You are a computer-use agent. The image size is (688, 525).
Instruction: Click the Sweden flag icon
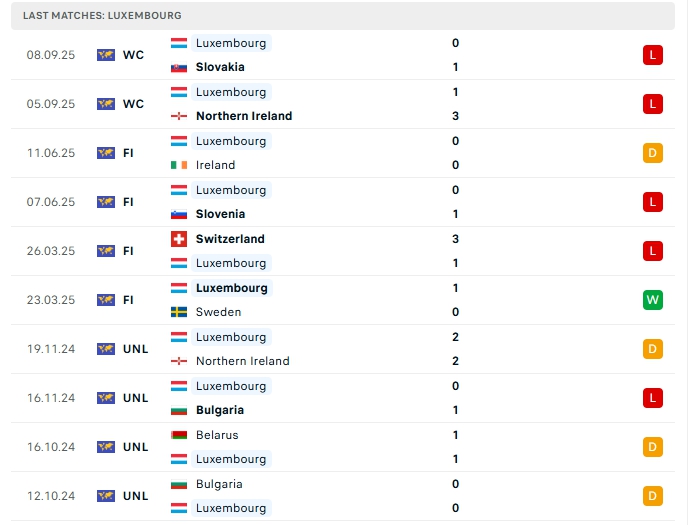coord(179,312)
